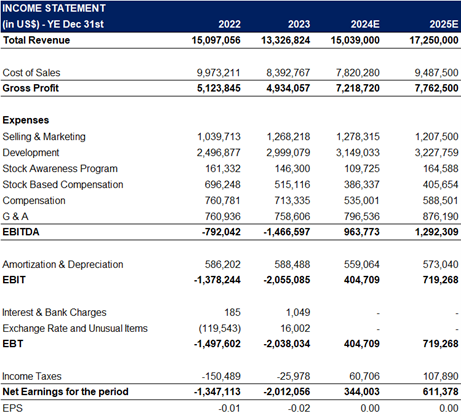This screenshot has width=461, height=416.
Task: Click EBITDA 2023 value -1,466,597
Action: (x=287, y=232)
